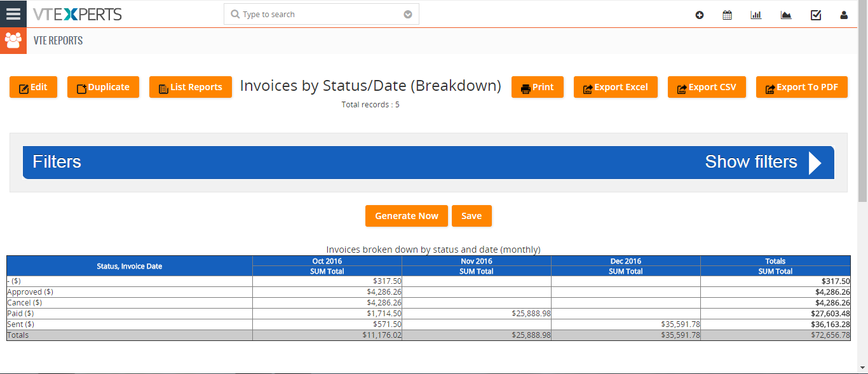Click the Totals row label
868x374 pixels.
pos(18,335)
